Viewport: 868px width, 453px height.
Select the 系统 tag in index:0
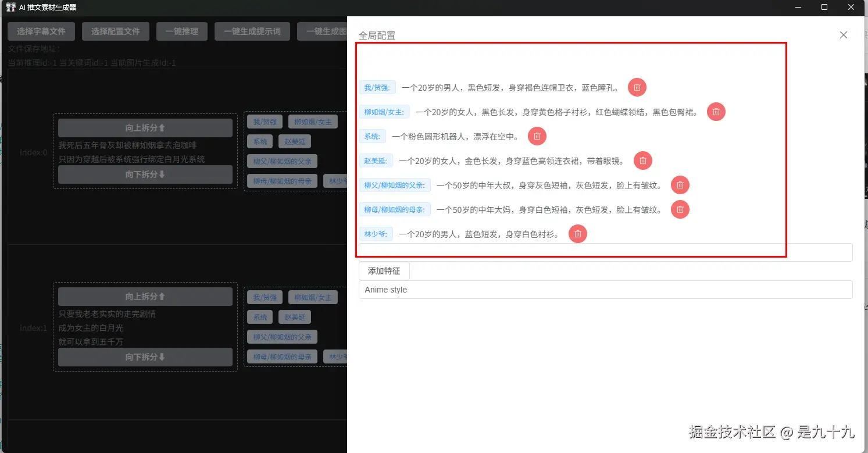(260, 141)
